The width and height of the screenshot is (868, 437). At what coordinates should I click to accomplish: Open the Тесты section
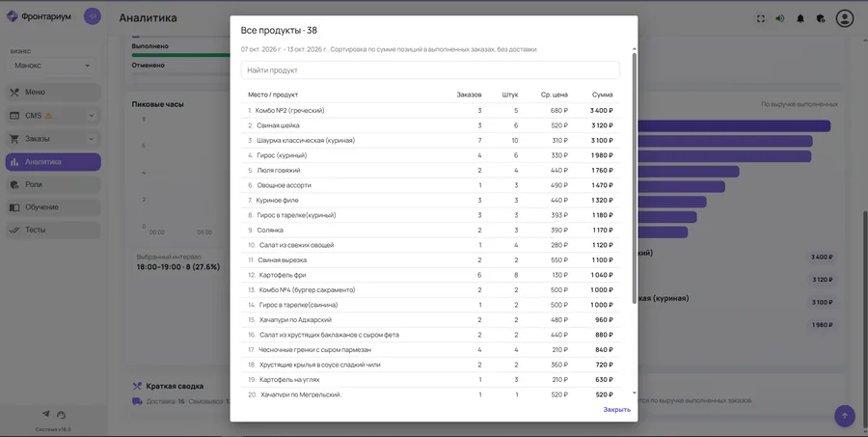click(x=53, y=230)
